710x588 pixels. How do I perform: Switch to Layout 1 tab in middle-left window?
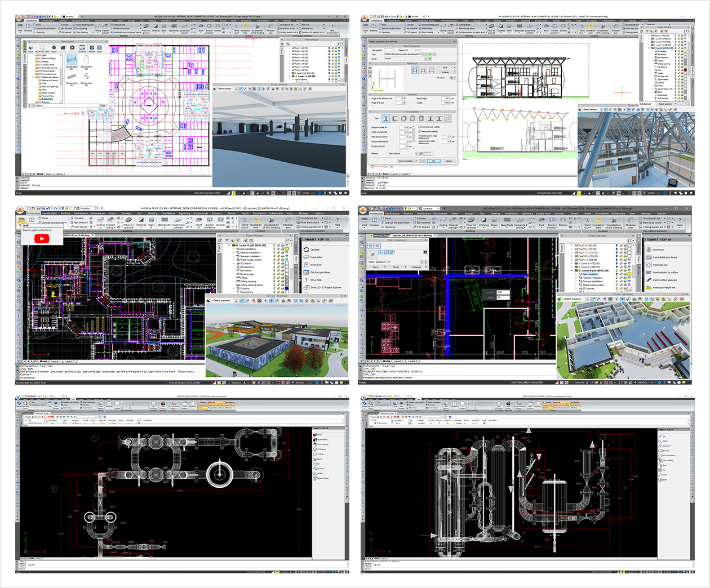(56, 362)
